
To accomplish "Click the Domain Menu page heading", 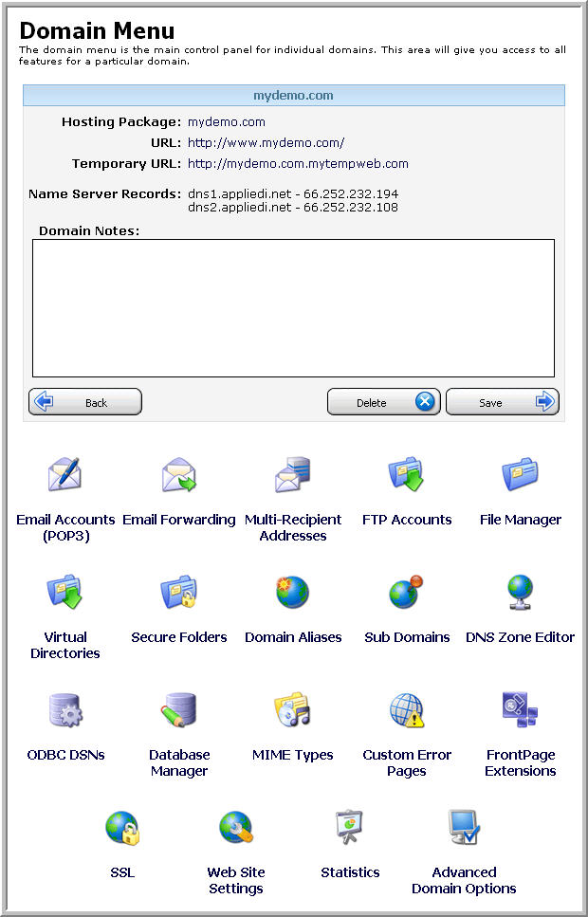I will click(x=97, y=29).
